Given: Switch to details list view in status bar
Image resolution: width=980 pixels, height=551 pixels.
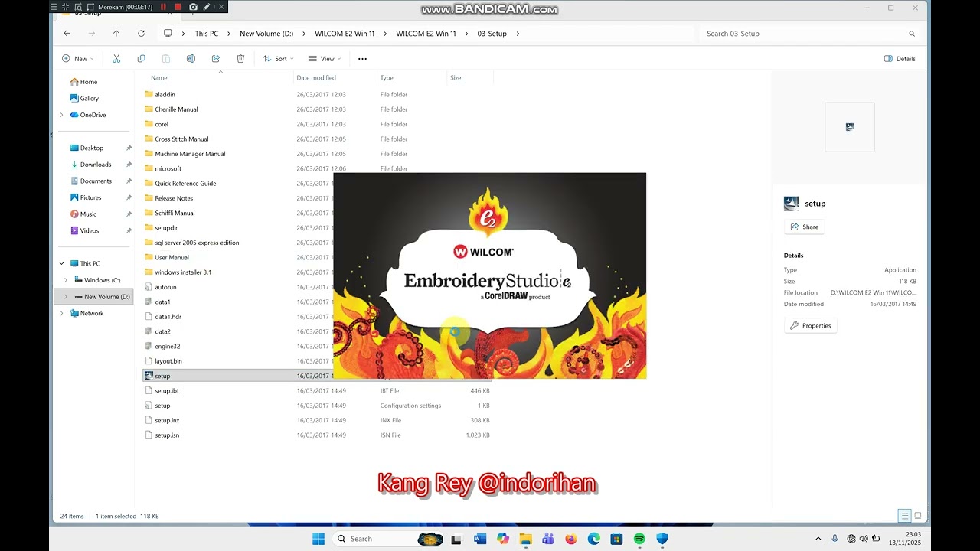Looking at the screenshot, I should click(904, 516).
